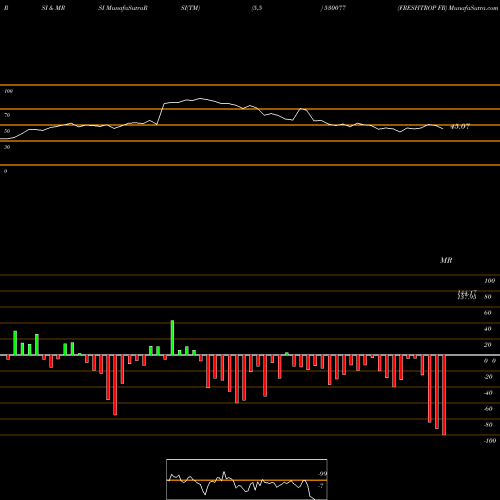The width and height of the screenshot is (500, 500).
Task: Click MR axis label -20
Action: click(488, 377)
